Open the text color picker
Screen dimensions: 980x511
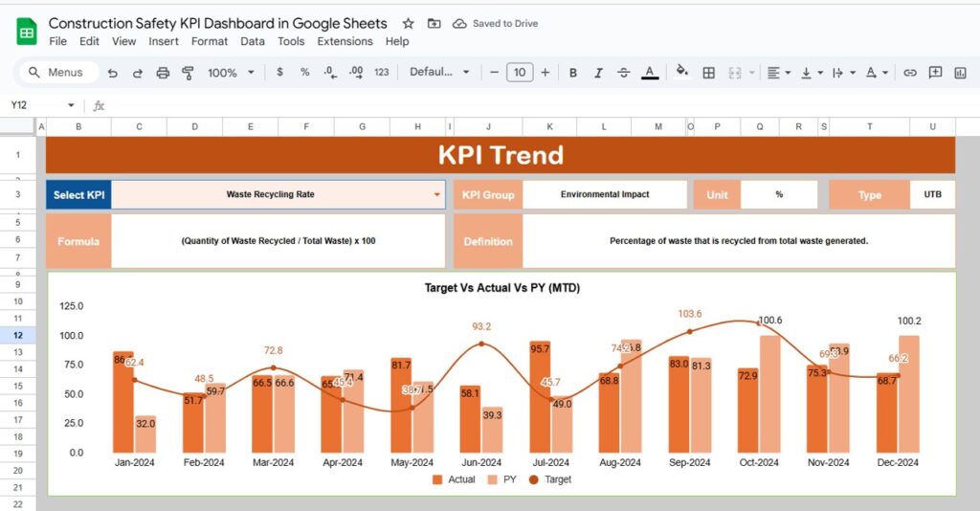point(650,73)
